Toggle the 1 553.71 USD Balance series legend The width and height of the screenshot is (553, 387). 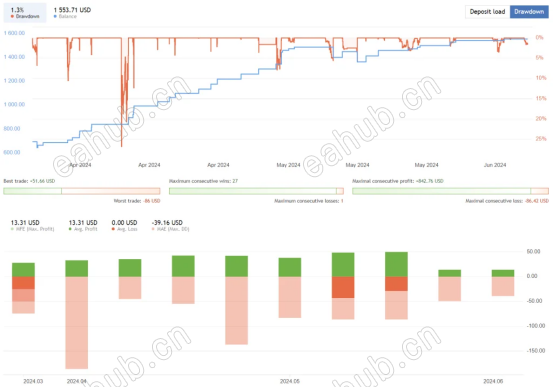point(72,13)
